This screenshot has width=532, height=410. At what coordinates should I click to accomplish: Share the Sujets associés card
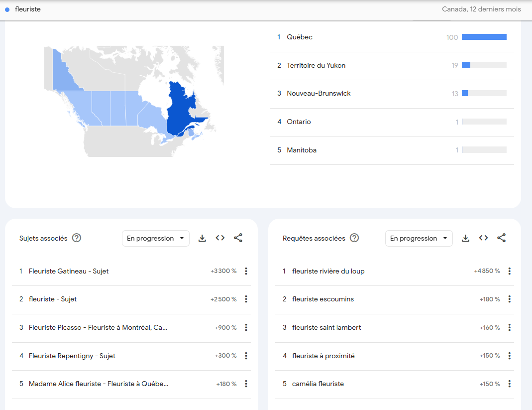tap(238, 238)
